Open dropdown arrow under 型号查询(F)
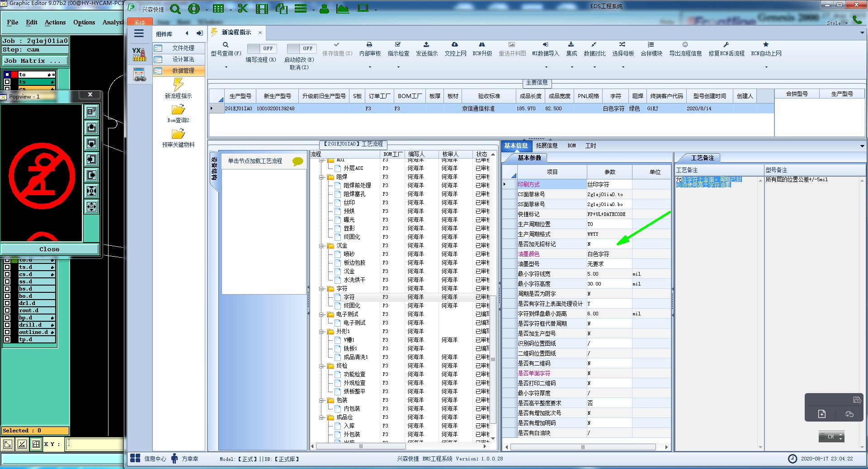Viewport: 868px width, 469px height. coord(226,67)
